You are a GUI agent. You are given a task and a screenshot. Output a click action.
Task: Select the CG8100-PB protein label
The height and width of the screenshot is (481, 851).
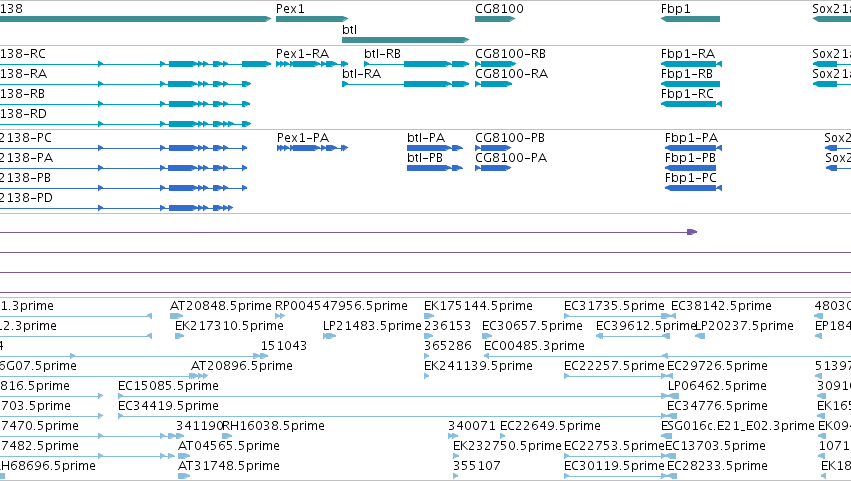pyautogui.click(x=510, y=138)
